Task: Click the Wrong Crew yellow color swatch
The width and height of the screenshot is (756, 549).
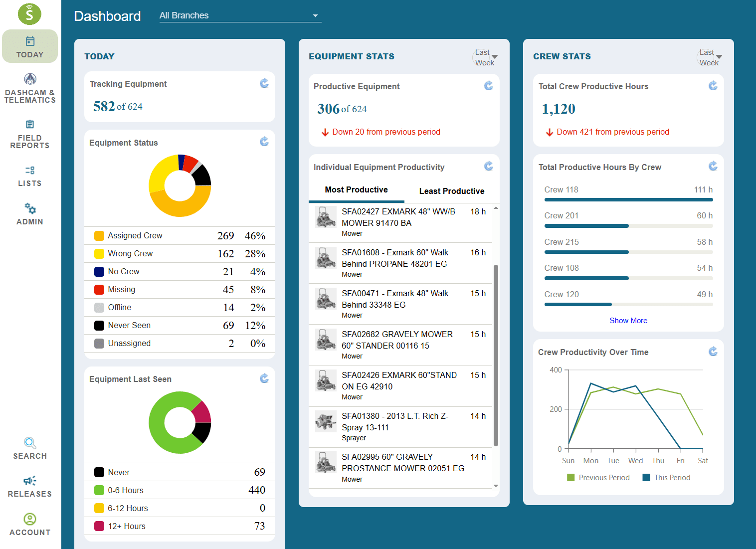Action: pos(99,254)
